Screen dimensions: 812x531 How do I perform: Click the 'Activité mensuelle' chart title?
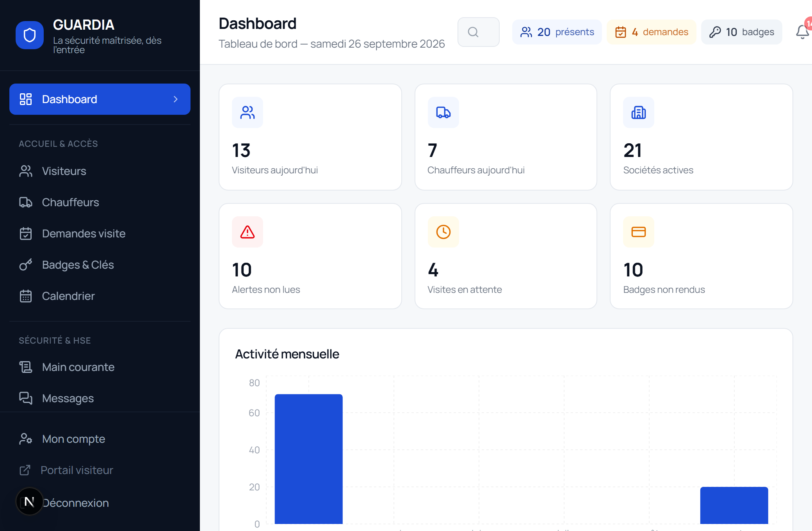coord(287,354)
